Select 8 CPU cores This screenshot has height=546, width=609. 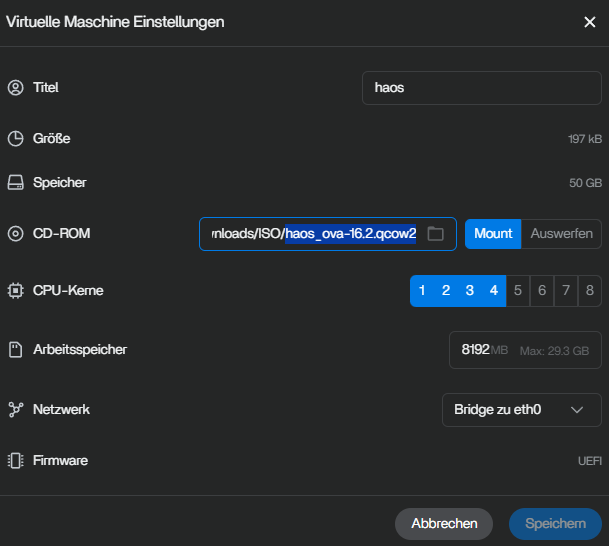590,291
